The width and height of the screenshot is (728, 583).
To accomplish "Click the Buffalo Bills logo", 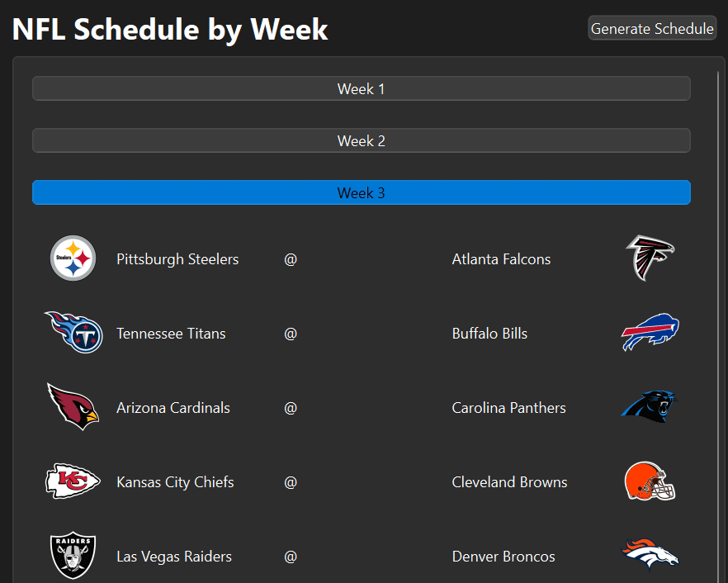I will 650,333.
